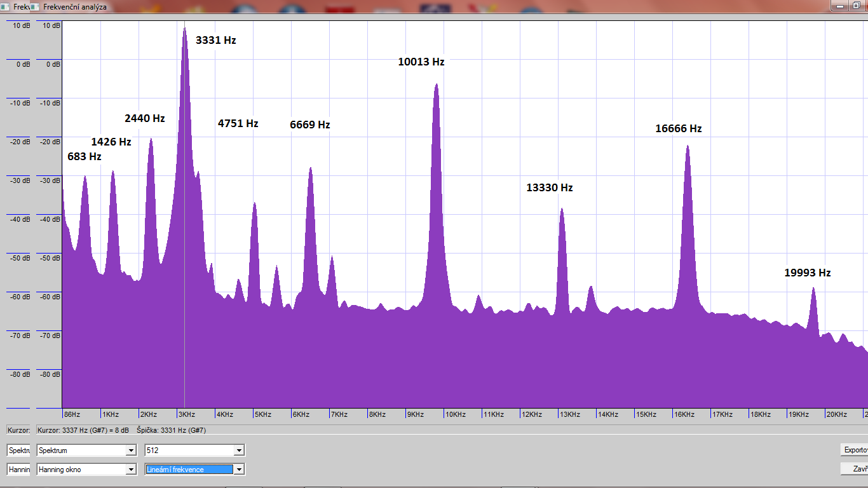The height and width of the screenshot is (488, 868).
Task: Click the 13KHz tick label
Action: point(570,414)
